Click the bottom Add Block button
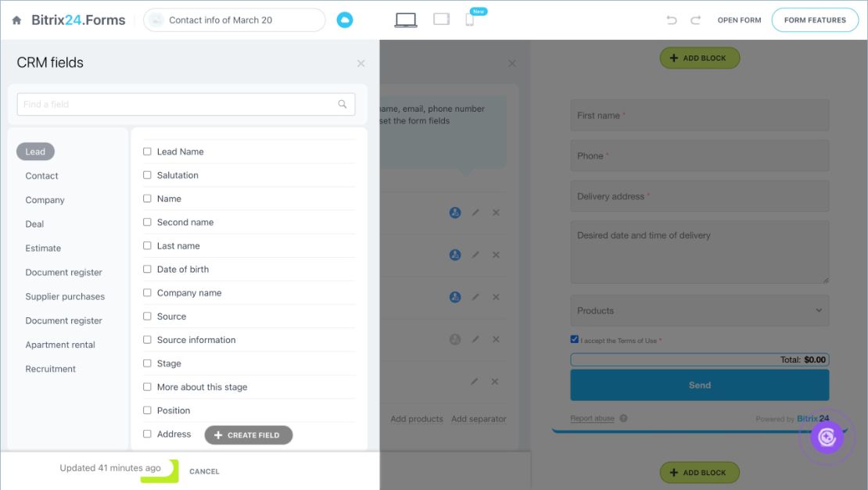The height and width of the screenshot is (490, 868). coord(700,473)
